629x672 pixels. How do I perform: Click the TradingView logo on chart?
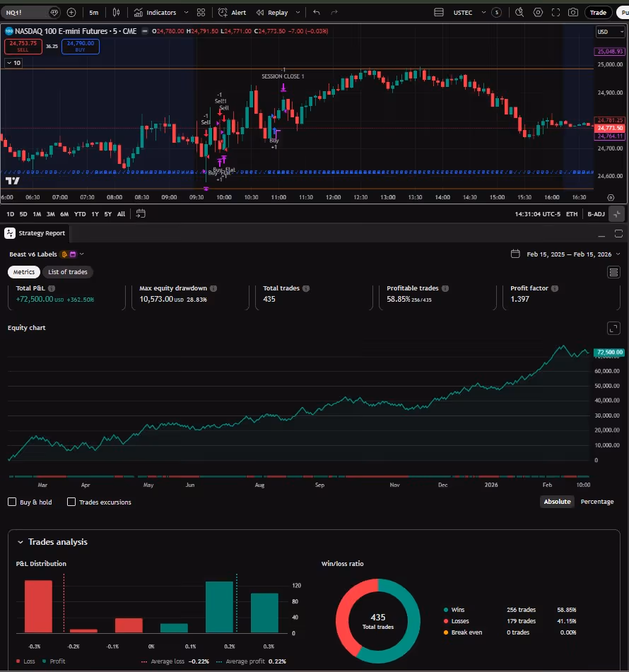(13, 181)
